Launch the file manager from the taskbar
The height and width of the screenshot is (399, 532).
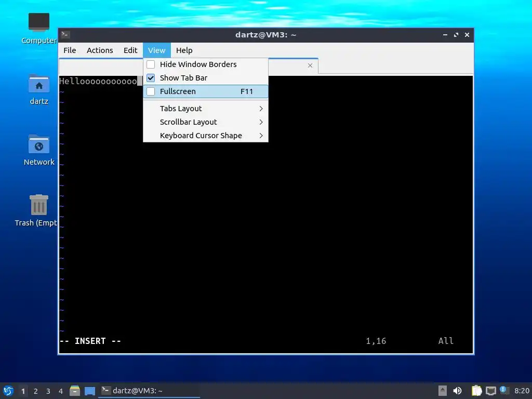click(75, 391)
